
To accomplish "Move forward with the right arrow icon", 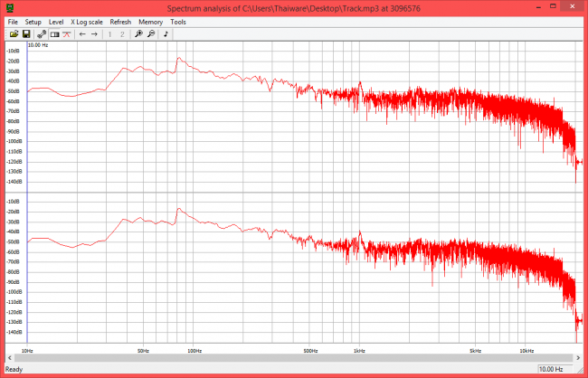I will pos(94,34).
